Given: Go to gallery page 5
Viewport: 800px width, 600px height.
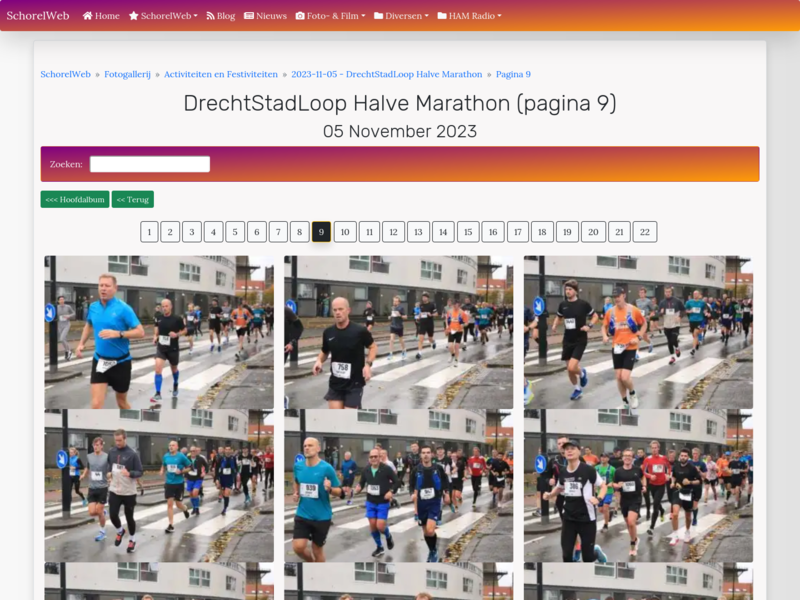Looking at the screenshot, I should click(235, 232).
